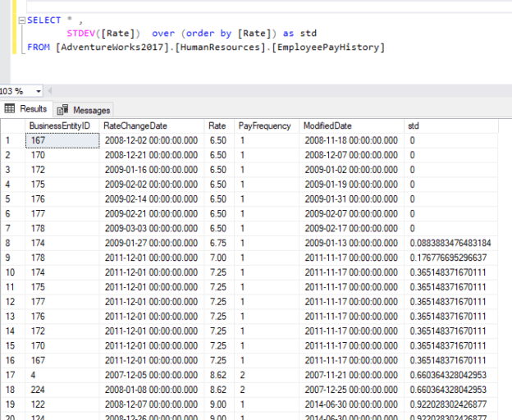Screen dimensions: 512x420
Task: Select the ModifiedDate column header
Action: (x=351, y=126)
